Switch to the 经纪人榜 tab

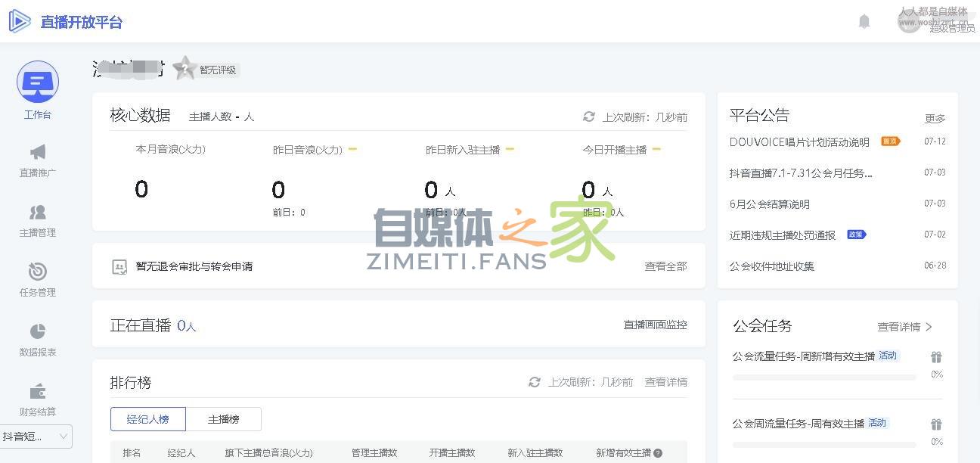pyautogui.click(x=148, y=418)
